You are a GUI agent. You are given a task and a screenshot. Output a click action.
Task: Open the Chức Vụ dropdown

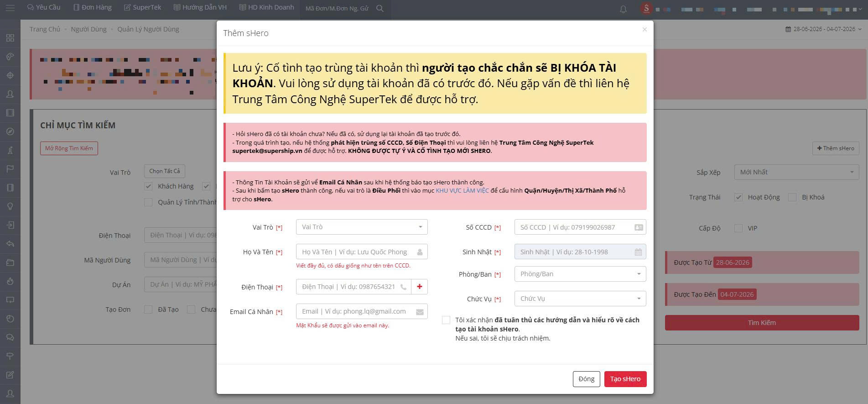[x=580, y=299]
